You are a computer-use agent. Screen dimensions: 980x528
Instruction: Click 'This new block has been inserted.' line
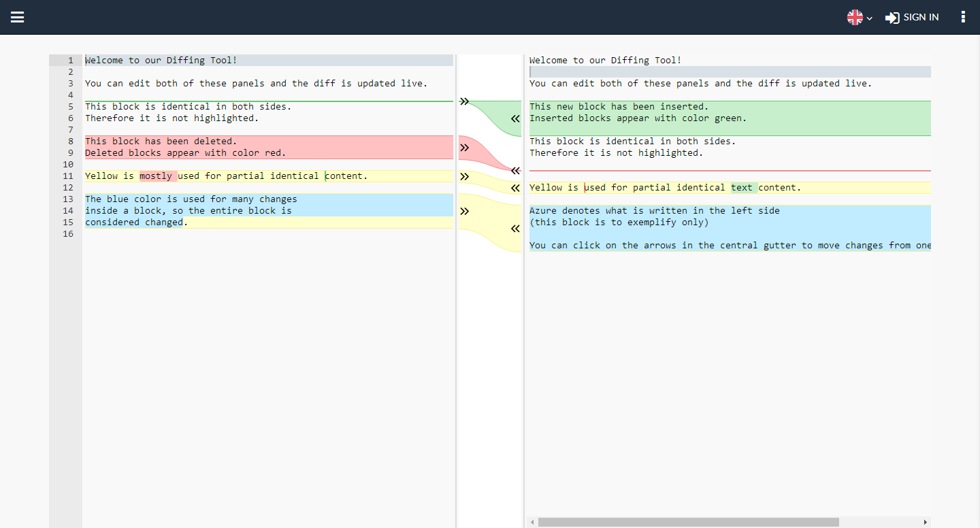click(x=619, y=106)
